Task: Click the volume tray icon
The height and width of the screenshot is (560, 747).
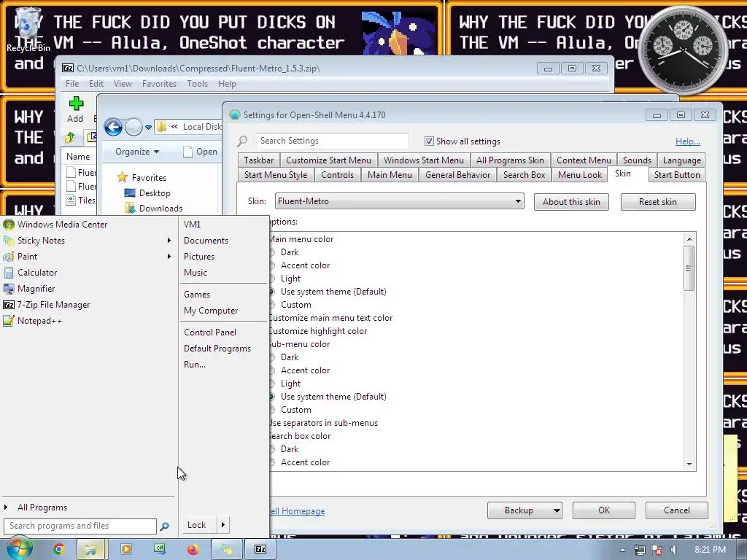Action: [673, 550]
